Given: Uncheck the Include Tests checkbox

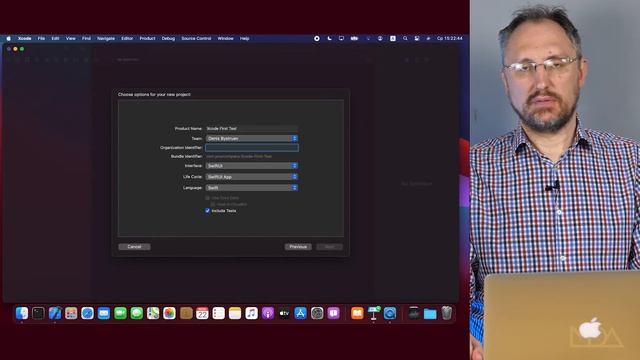Looking at the screenshot, I should tap(207, 211).
